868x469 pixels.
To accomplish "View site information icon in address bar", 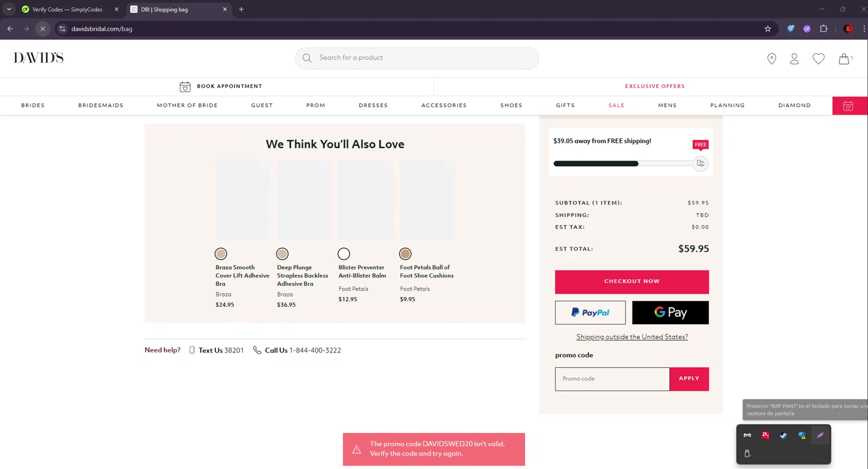I will pyautogui.click(x=62, y=28).
